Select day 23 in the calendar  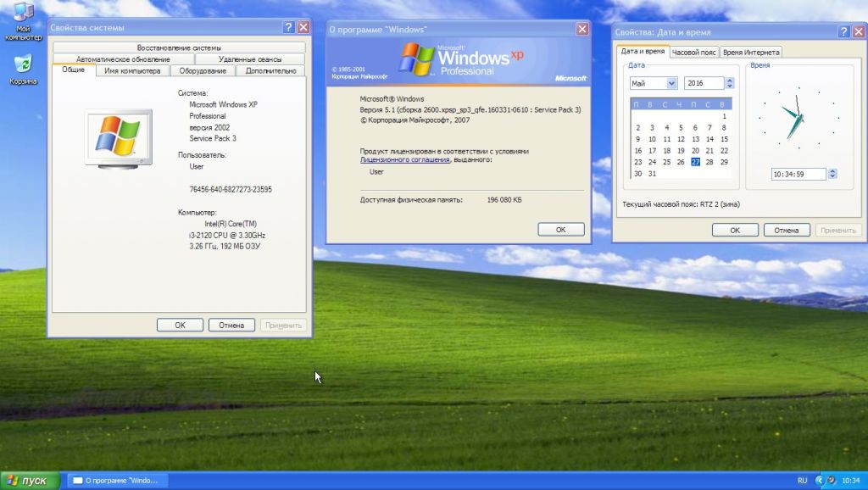click(x=637, y=162)
